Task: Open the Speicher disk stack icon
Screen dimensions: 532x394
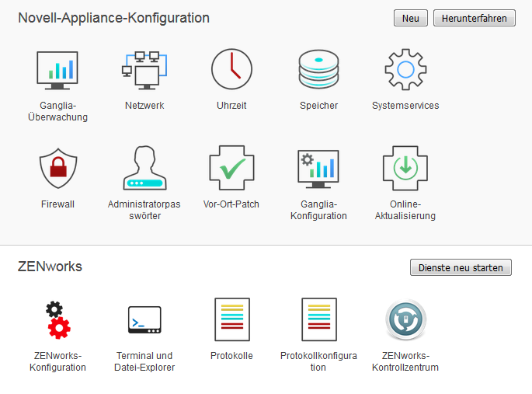Action: pos(318,69)
